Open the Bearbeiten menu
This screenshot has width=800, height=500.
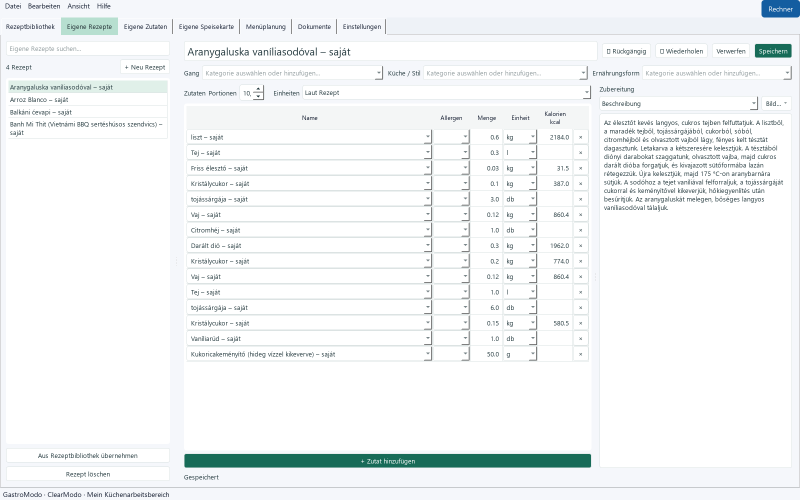[x=44, y=6]
